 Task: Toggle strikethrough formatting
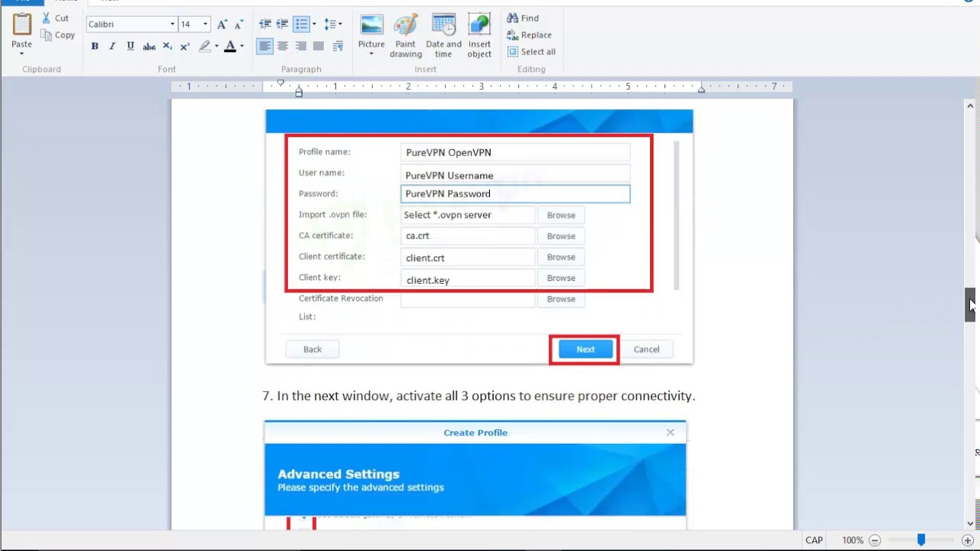pyautogui.click(x=149, y=47)
